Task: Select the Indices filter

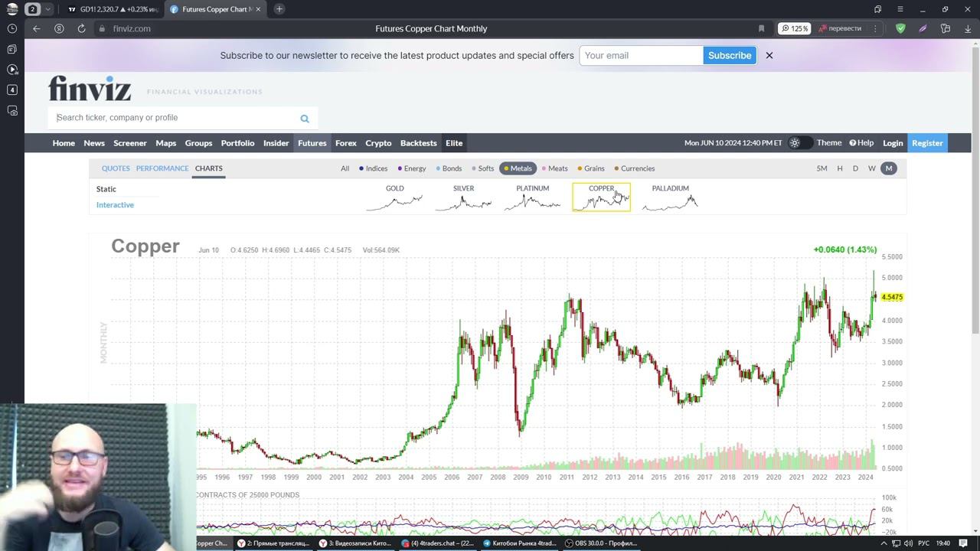Action: (373, 168)
